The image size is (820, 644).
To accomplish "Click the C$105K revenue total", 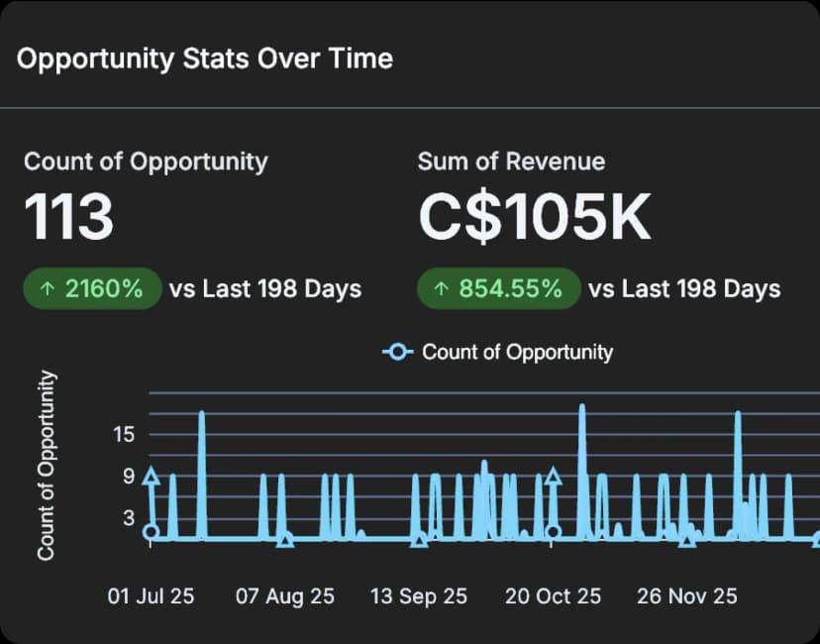I will [x=535, y=216].
